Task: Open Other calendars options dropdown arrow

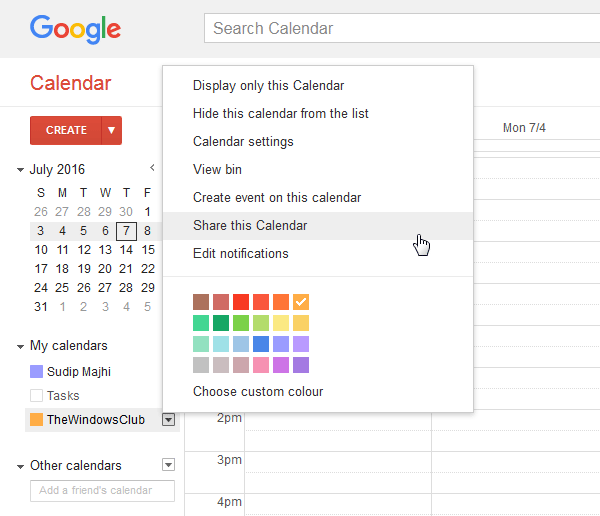Action: point(168,465)
